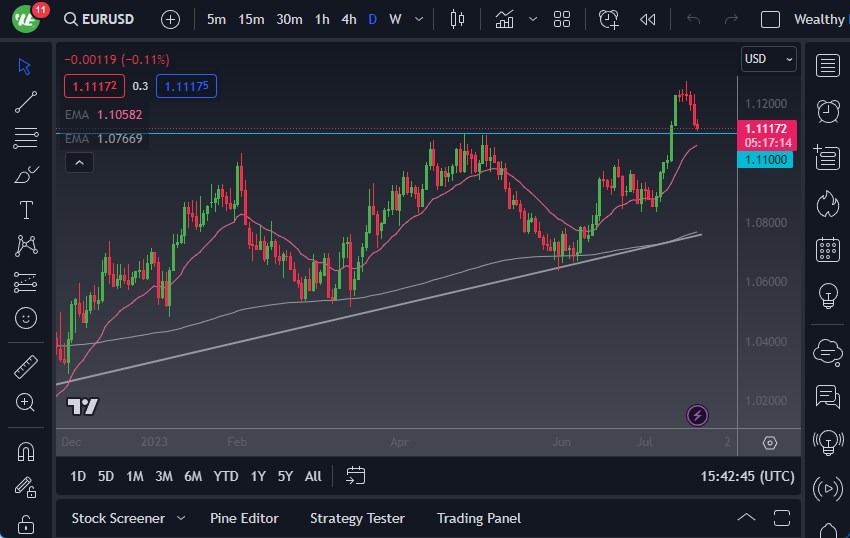
Task: Open the emoji icons tool
Action: tap(26, 318)
